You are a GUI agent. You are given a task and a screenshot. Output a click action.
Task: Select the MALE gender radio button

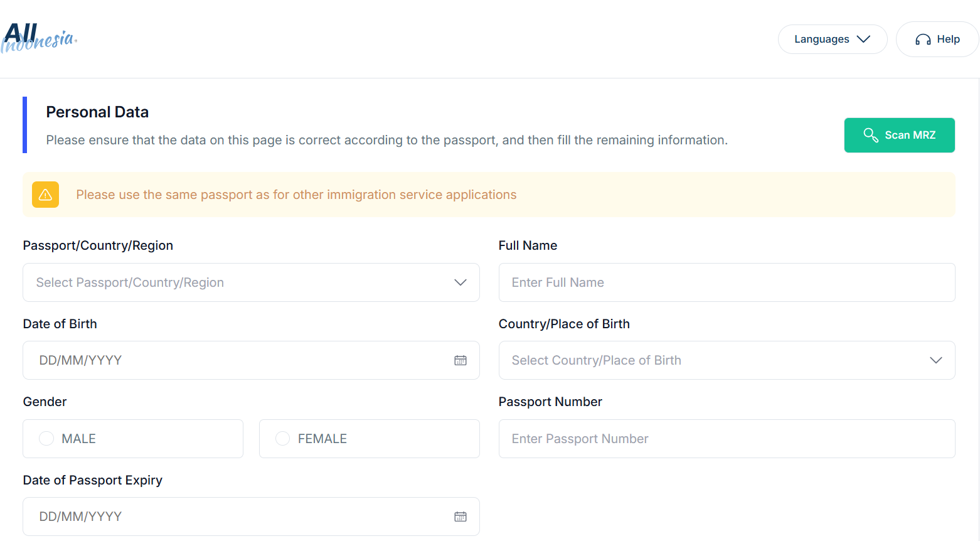tap(46, 439)
